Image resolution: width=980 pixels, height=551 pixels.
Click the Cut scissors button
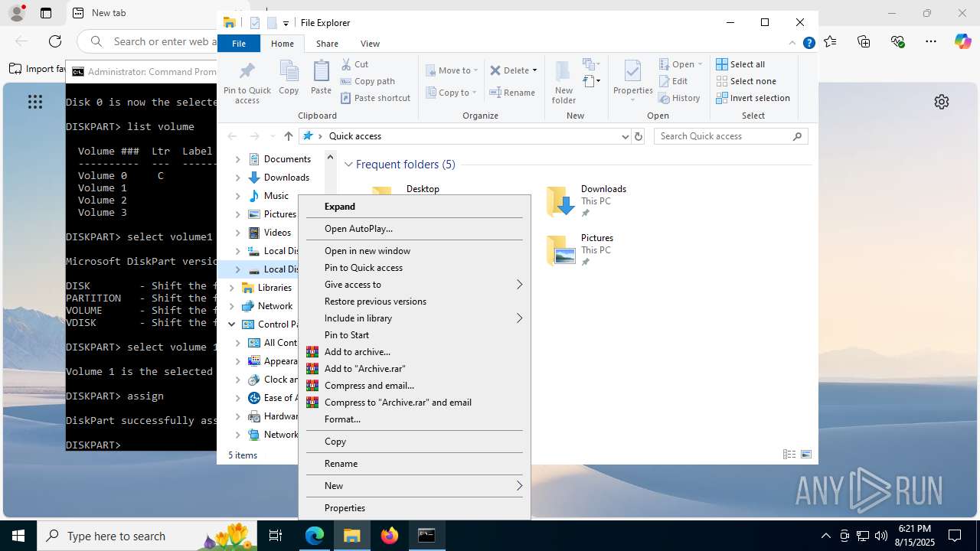(354, 64)
